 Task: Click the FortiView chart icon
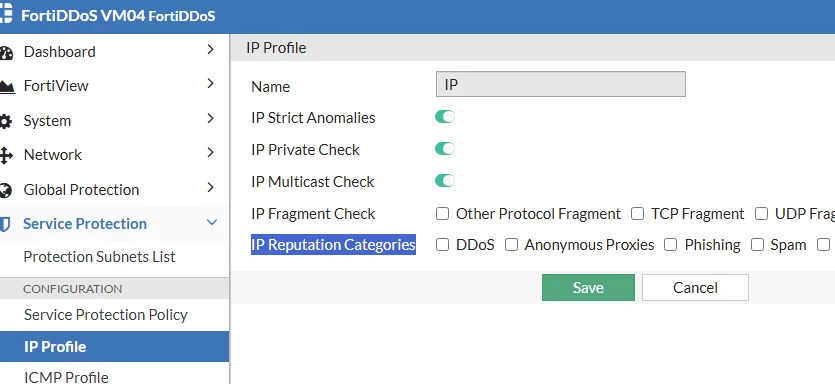[x=6, y=87]
